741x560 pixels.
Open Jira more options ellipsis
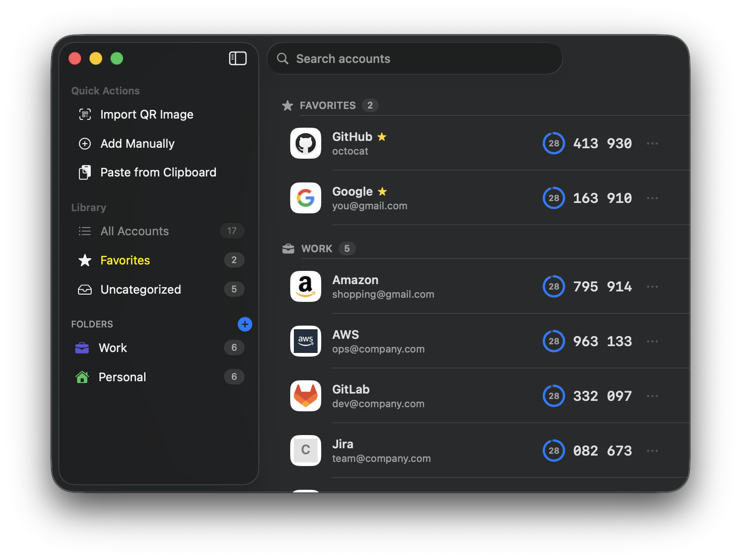click(652, 451)
